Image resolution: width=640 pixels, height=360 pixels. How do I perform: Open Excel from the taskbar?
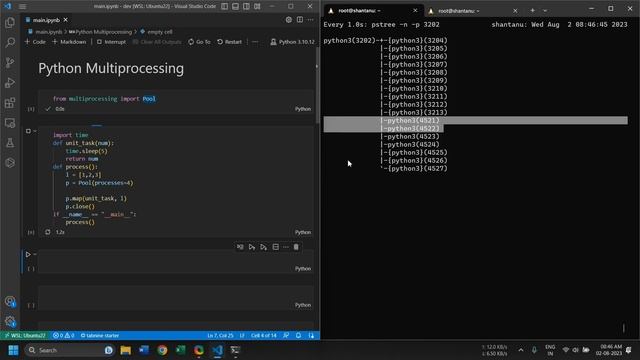pos(180,350)
